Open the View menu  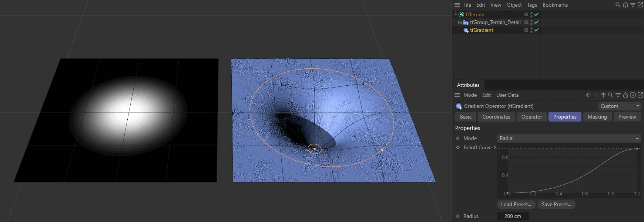coord(496,5)
